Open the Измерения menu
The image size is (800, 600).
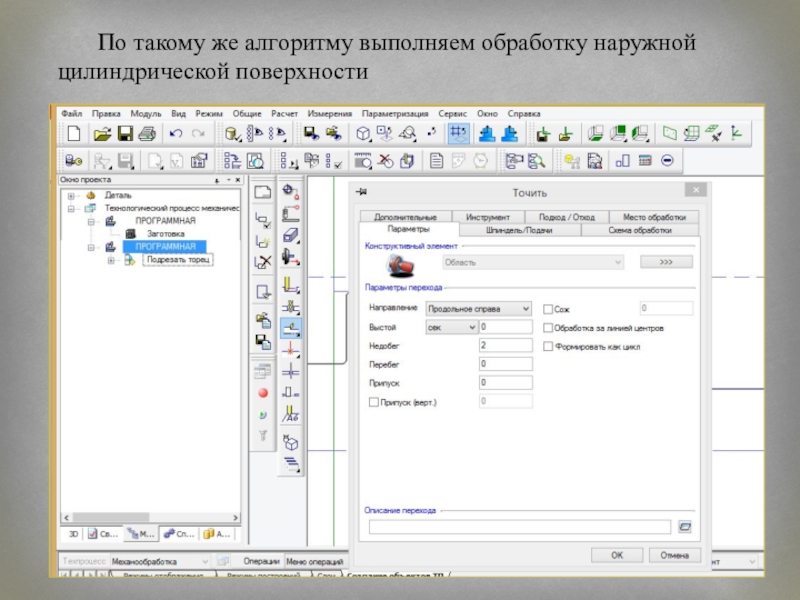(329, 113)
